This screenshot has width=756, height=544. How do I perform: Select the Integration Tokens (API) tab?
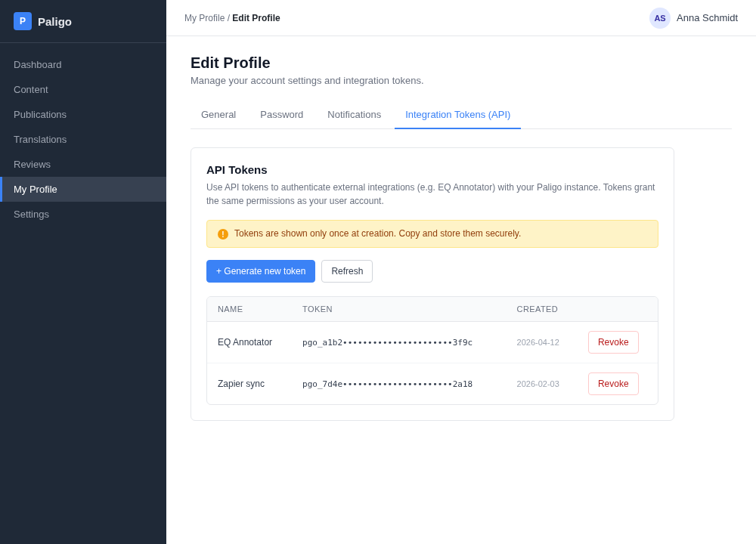coord(457,115)
